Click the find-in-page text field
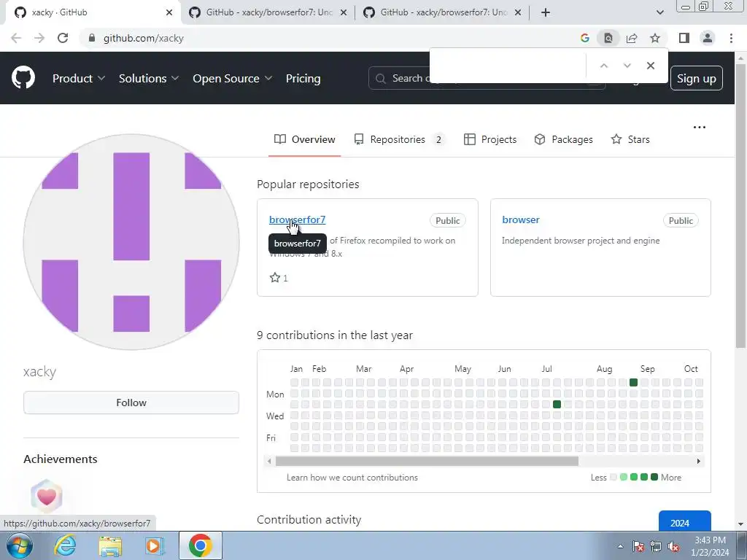This screenshot has width=747, height=560. coord(508,66)
